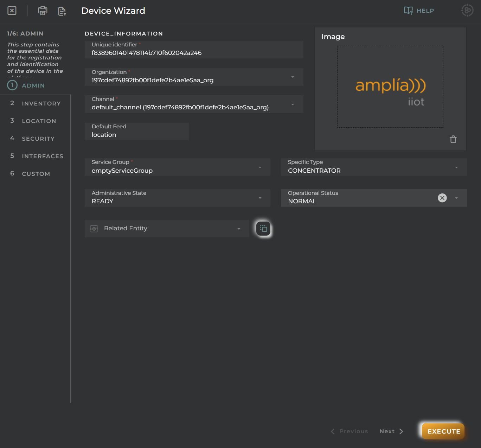Click the 'Device Wizard' title
The height and width of the screenshot is (448, 481).
tap(113, 11)
